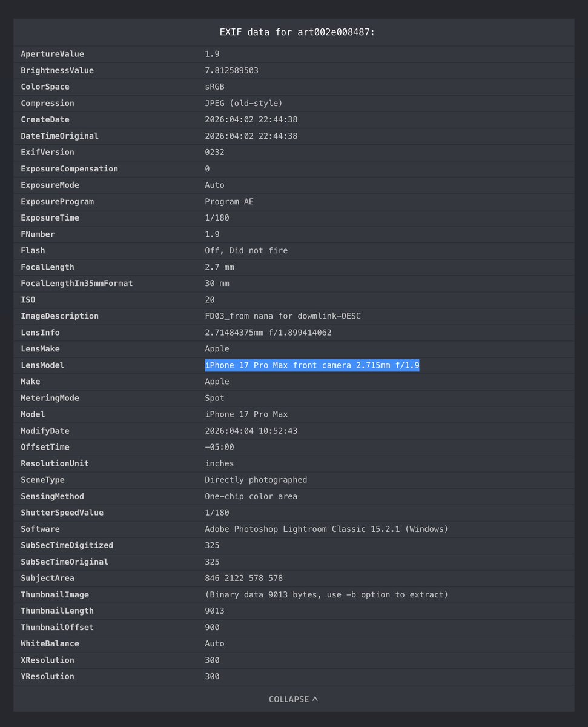
Task: Click the Make label
Action: (30, 382)
